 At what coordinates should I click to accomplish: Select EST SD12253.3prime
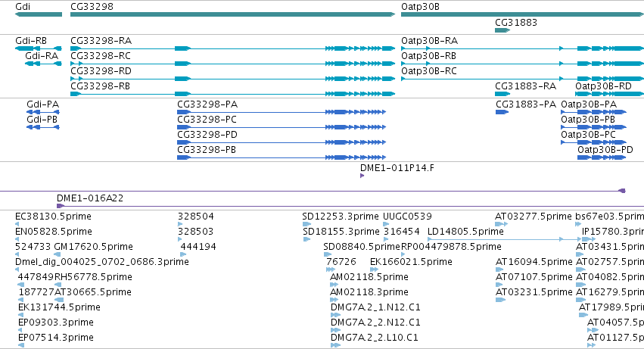(x=341, y=217)
